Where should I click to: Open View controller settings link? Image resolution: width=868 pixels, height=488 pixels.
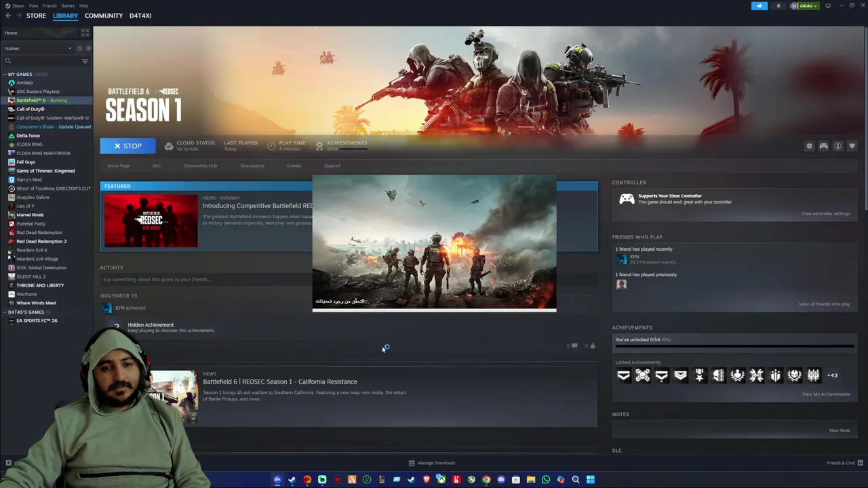point(825,213)
